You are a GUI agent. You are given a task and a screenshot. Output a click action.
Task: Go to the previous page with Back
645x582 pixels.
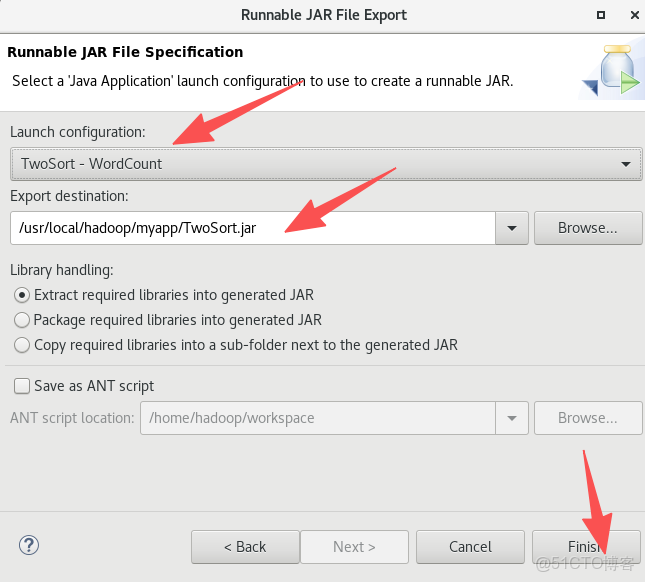(245, 547)
